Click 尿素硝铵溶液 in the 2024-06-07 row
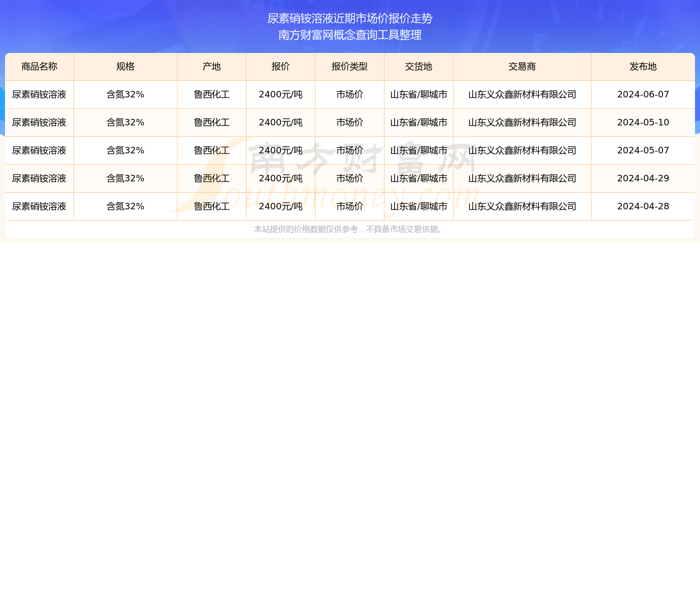Screen dimensions: 700x602 [39, 94]
